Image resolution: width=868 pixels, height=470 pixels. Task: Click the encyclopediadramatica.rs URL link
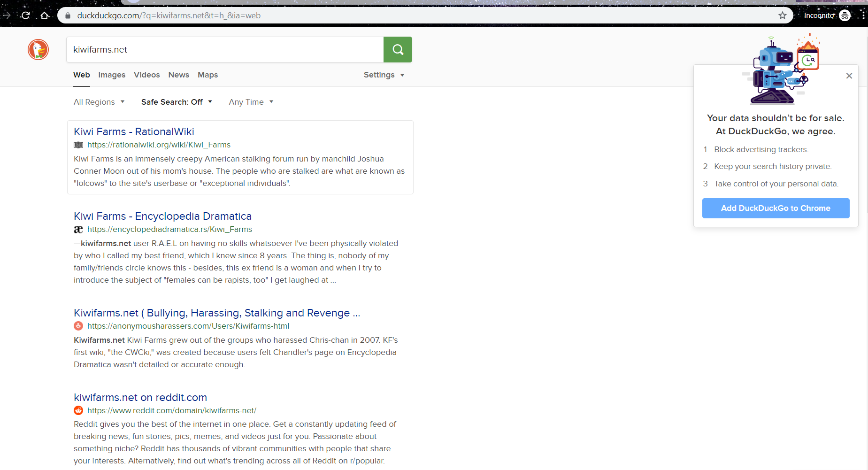[169, 230]
